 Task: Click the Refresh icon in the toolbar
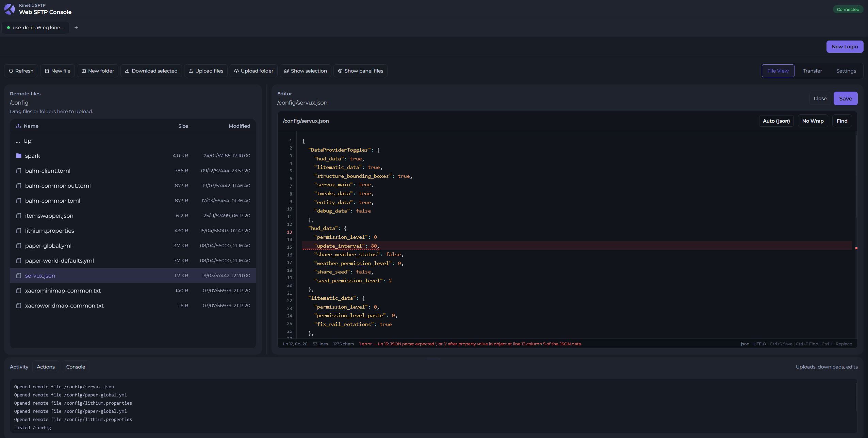[11, 71]
